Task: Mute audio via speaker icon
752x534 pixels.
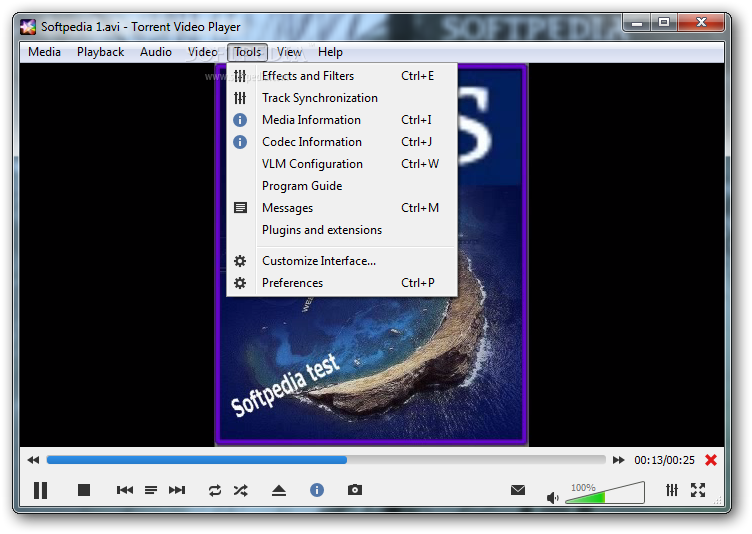Action: pyautogui.click(x=552, y=498)
